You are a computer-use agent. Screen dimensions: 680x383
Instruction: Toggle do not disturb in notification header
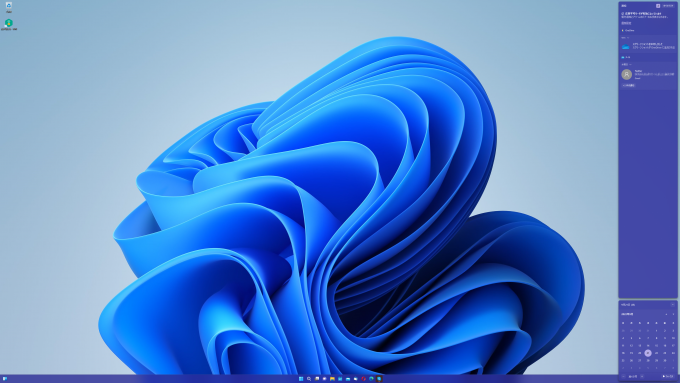point(658,6)
